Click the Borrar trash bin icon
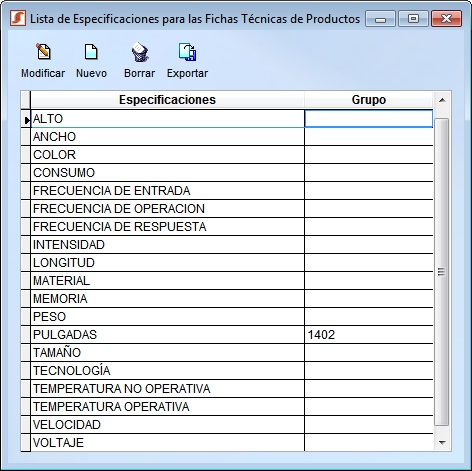The image size is (472, 471). pos(140,52)
